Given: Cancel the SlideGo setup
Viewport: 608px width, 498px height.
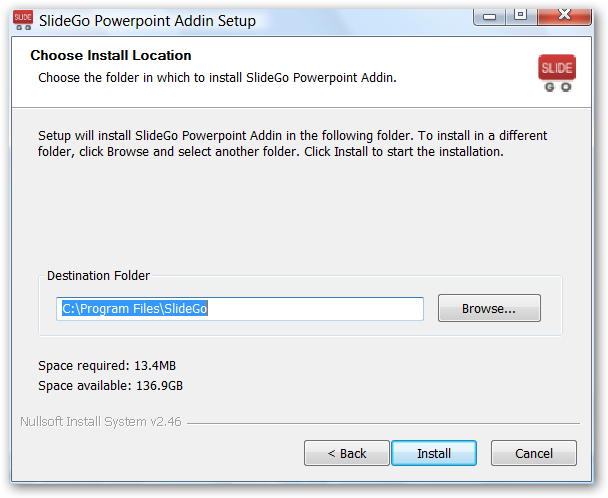Looking at the screenshot, I should point(534,453).
